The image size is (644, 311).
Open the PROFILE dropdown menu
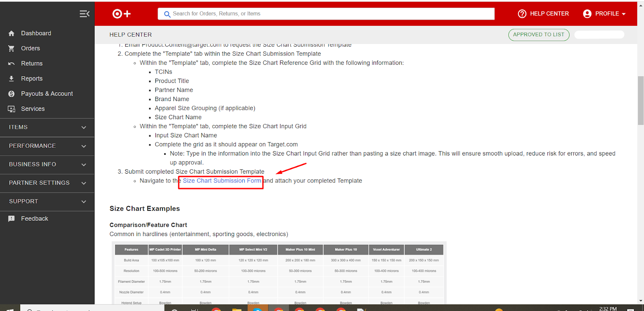pyautogui.click(x=605, y=14)
